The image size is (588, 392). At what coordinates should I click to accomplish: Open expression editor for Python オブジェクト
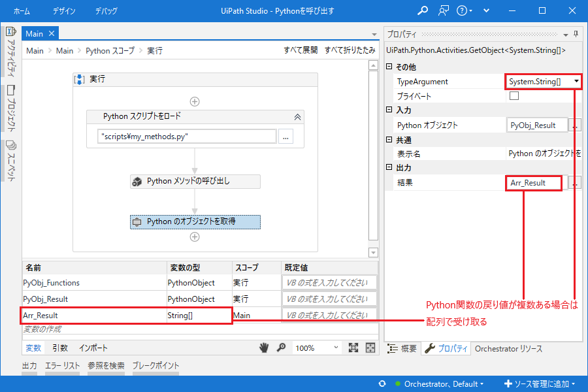pos(575,125)
